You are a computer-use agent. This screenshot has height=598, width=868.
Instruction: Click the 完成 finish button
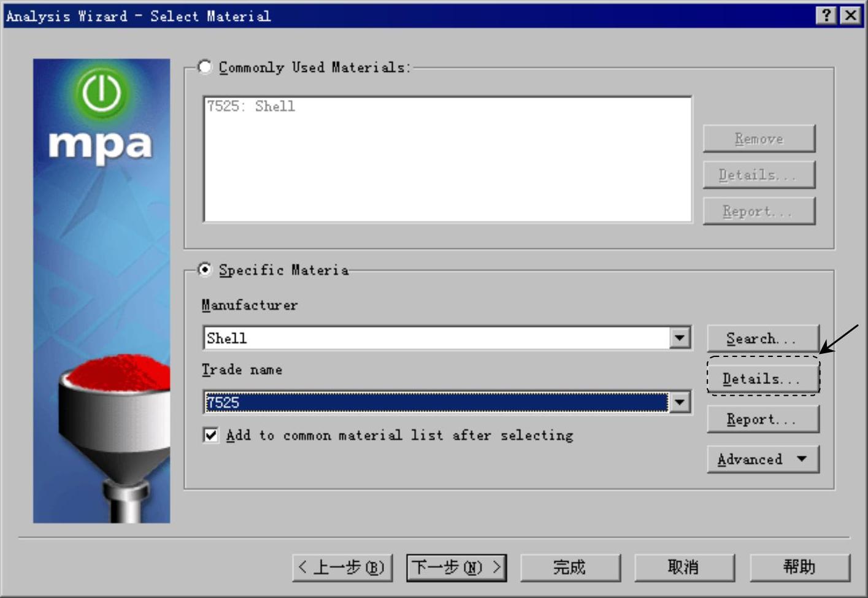click(x=570, y=567)
